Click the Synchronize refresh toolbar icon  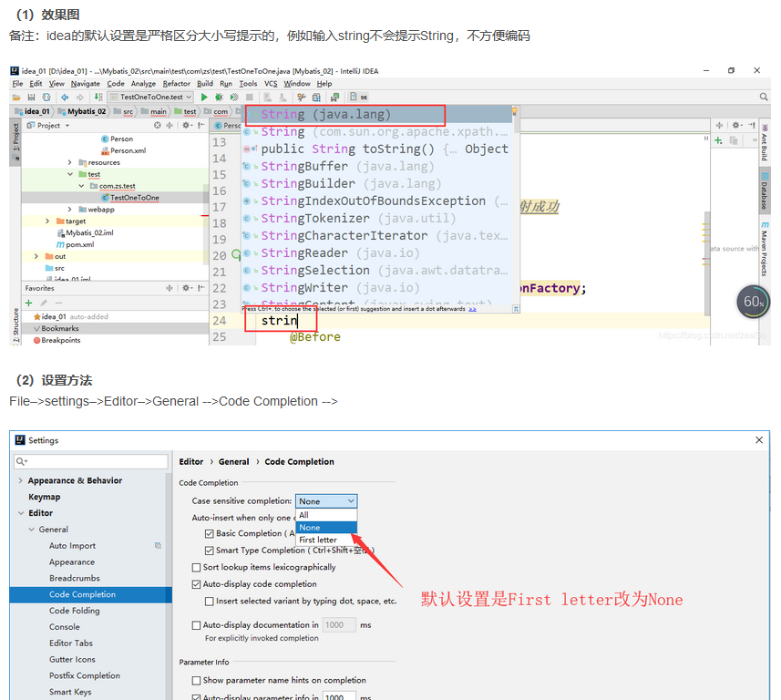click(x=46, y=98)
